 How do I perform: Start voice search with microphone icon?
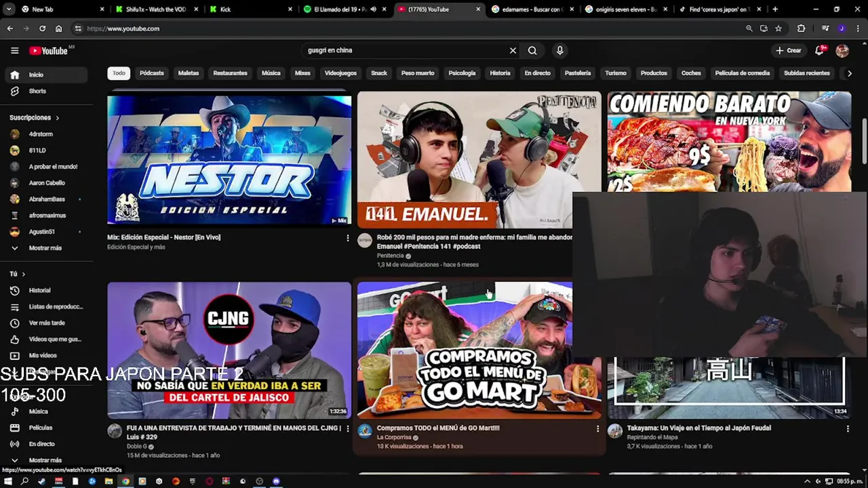[559, 50]
